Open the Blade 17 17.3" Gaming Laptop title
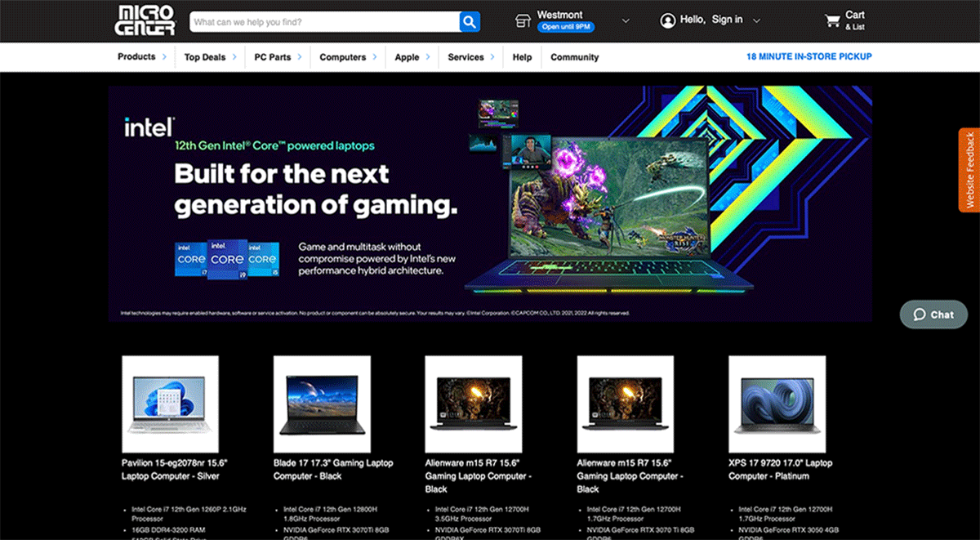This screenshot has width=980, height=540. (333, 469)
